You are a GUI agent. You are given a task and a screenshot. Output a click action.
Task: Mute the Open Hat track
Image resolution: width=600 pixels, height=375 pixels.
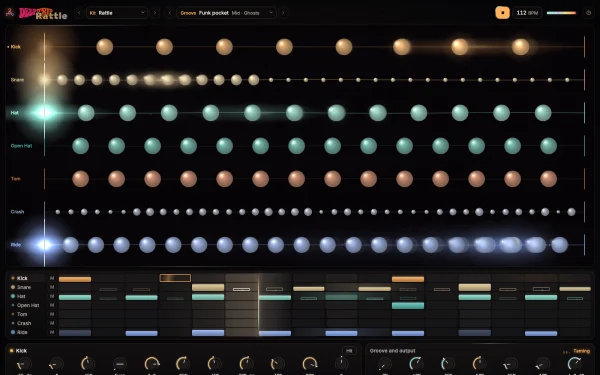click(x=52, y=305)
